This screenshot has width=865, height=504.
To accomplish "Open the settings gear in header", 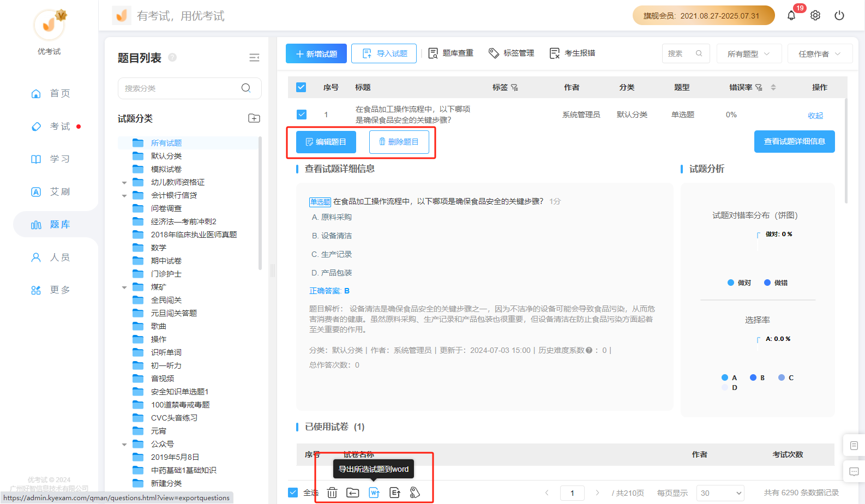I will tap(815, 15).
